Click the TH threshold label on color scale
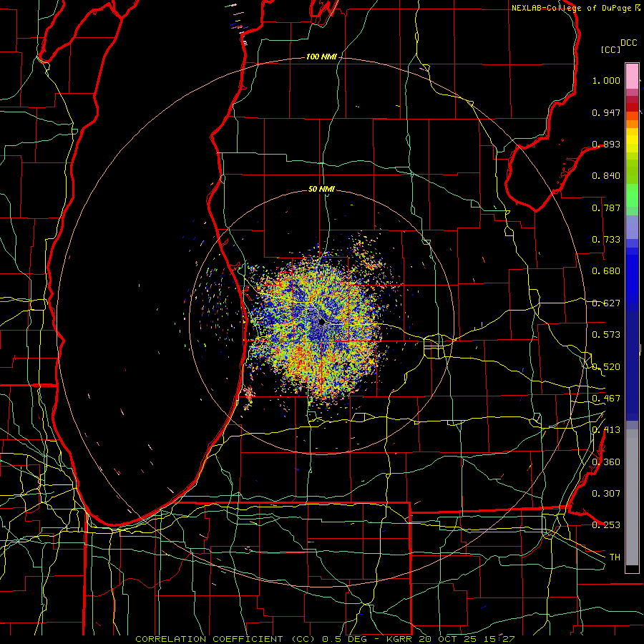644x644 pixels. coord(615,557)
